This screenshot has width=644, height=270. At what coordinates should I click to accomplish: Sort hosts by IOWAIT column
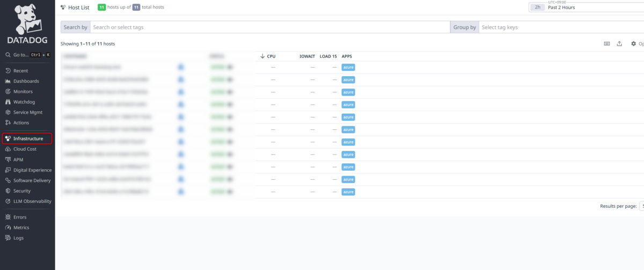(308, 56)
